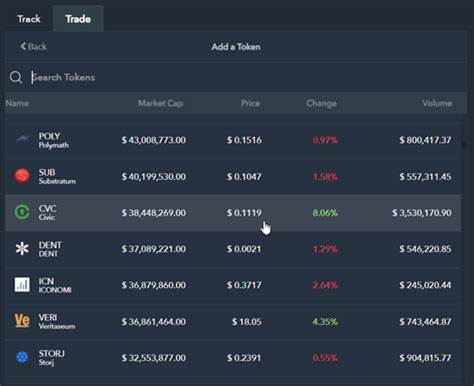This screenshot has width=474, height=386.
Task: Click the POLY volume $ 800,417.37
Action: (x=426, y=140)
